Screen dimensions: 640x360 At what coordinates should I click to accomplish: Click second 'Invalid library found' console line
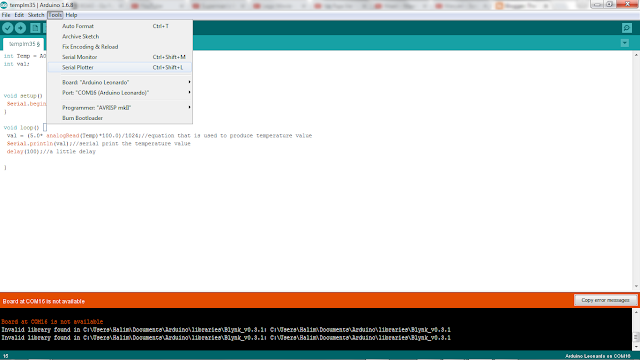(x=226, y=338)
